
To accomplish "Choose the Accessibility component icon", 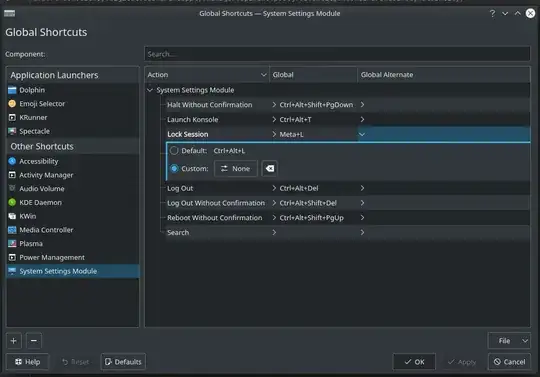I will click(x=12, y=161).
